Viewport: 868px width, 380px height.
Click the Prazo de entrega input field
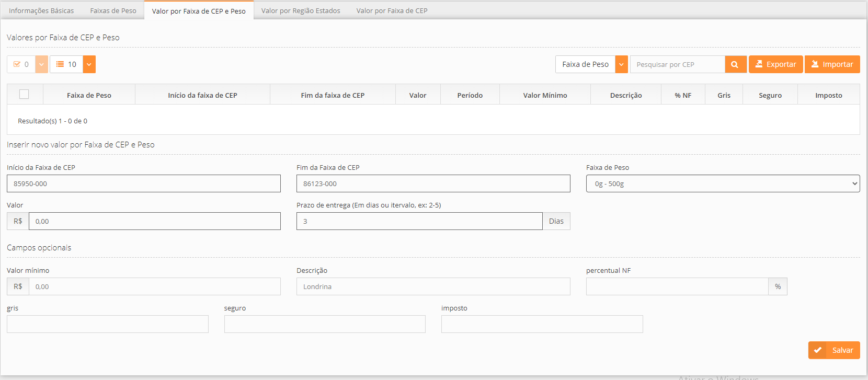click(x=419, y=221)
